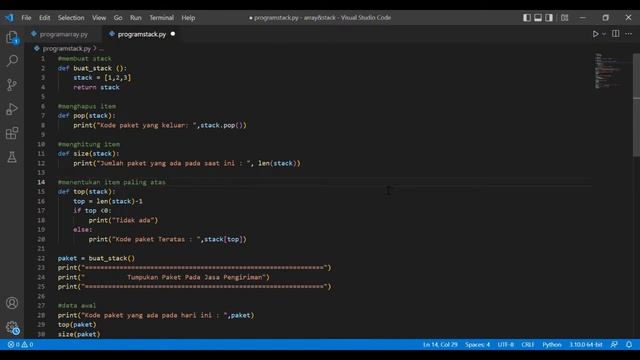Click the feedback icon in status bar

[614, 344]
